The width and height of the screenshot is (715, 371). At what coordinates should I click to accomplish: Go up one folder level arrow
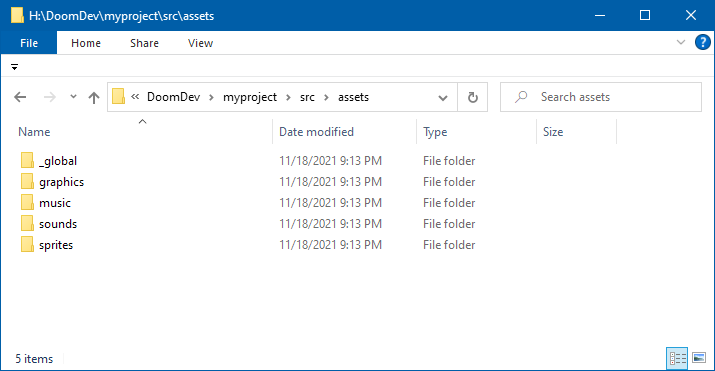[x=94, y=97]
